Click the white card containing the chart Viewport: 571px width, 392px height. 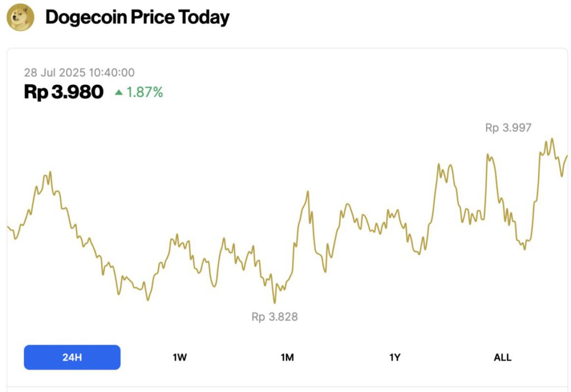[x=285, y=217]
